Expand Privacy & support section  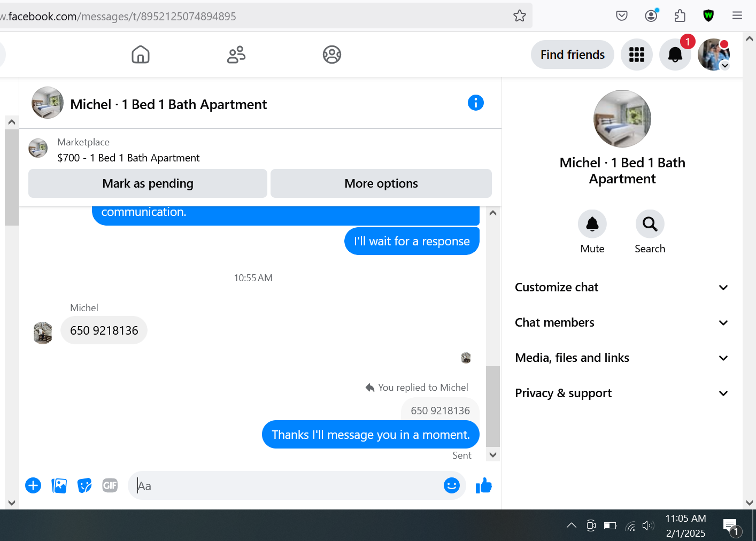[x=622, y=393]
